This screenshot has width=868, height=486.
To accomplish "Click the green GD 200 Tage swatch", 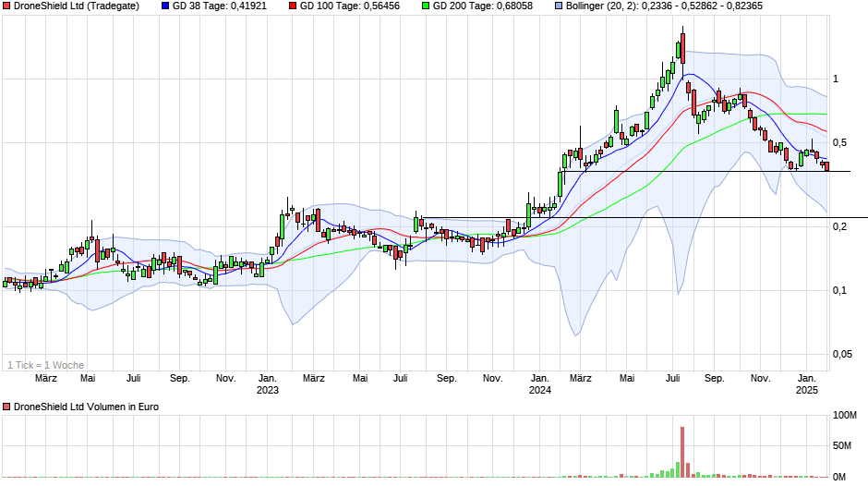I will pos(426,6).
